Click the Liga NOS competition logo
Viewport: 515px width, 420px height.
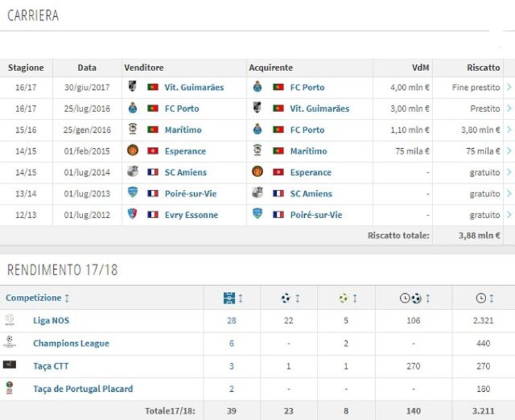pos(9,319)
